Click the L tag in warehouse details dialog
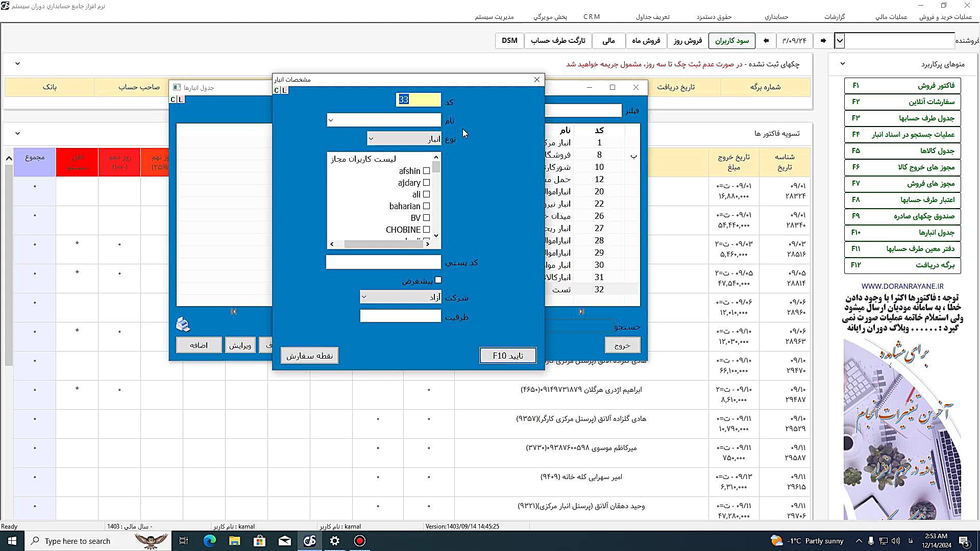The width and height of the screenshot is (980, 551). (284, 90)
